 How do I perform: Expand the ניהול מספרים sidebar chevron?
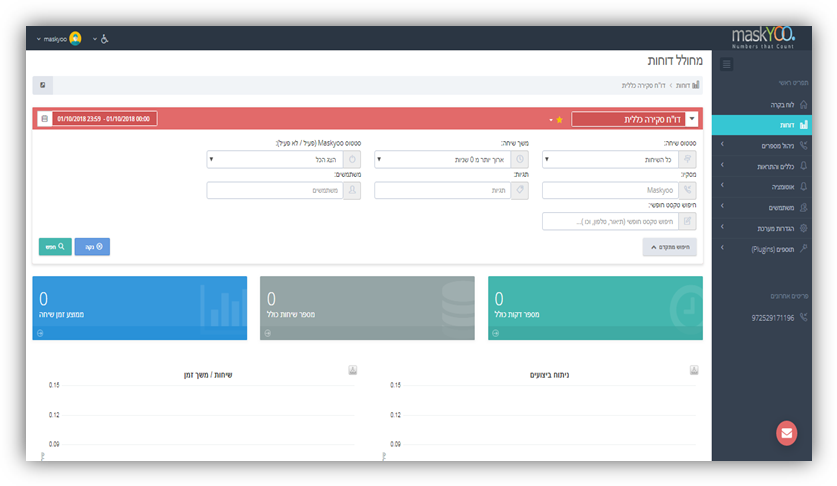click(722, 144)
